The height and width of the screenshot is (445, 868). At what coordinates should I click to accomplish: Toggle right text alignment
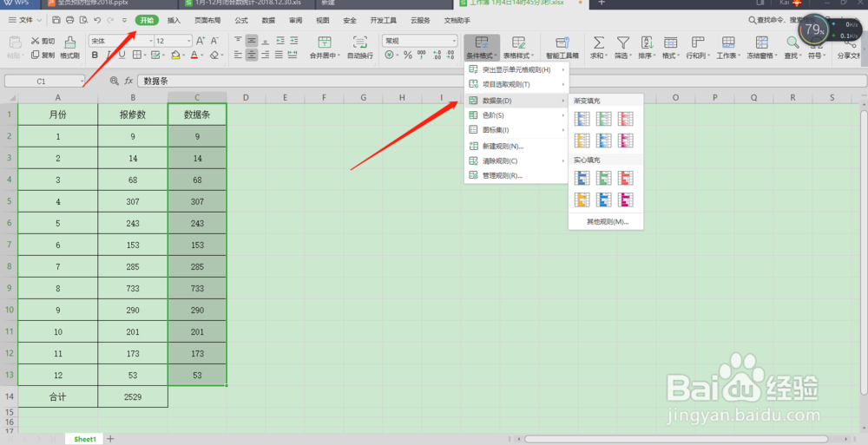(265, 55)
